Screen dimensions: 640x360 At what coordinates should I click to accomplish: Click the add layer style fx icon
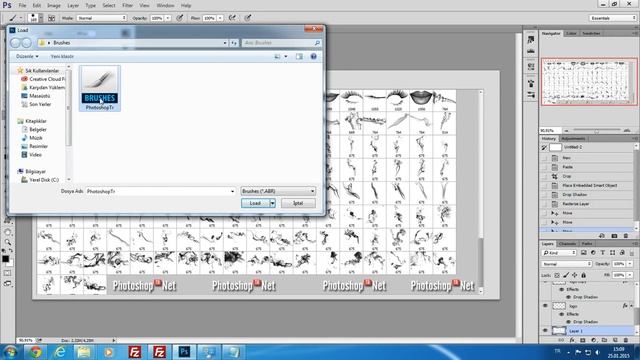click(x=572, y=340)
